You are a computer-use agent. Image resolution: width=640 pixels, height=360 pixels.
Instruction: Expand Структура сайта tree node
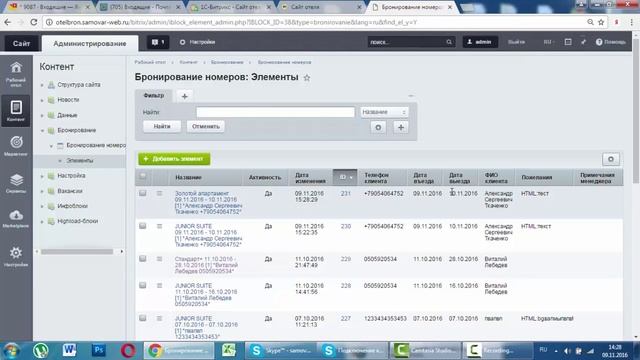42,85
